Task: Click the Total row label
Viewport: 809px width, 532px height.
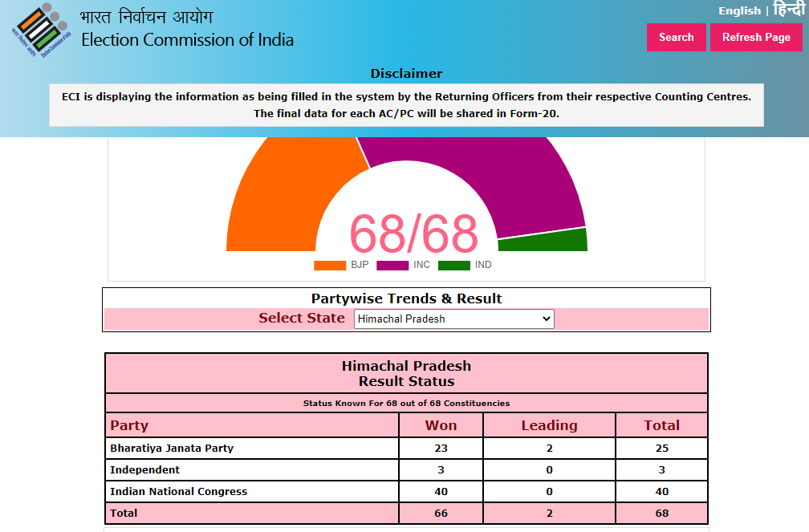Action: pos(124,513)
